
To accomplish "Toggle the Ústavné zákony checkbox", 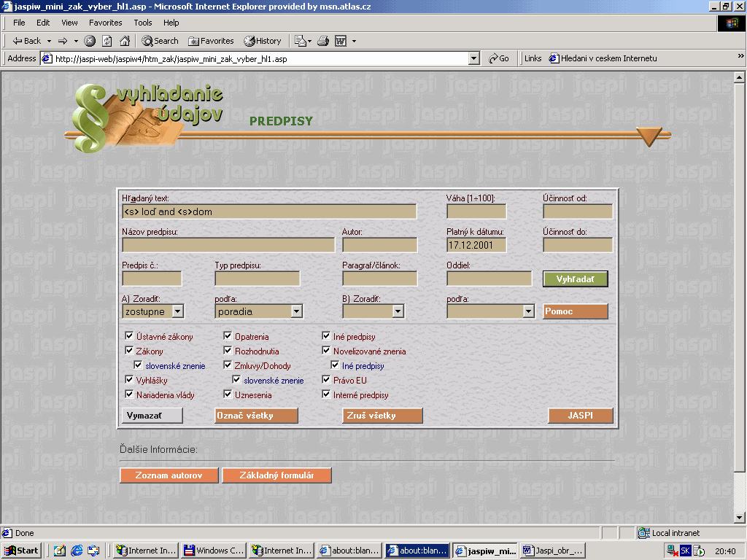I will (x=129, y=336).
